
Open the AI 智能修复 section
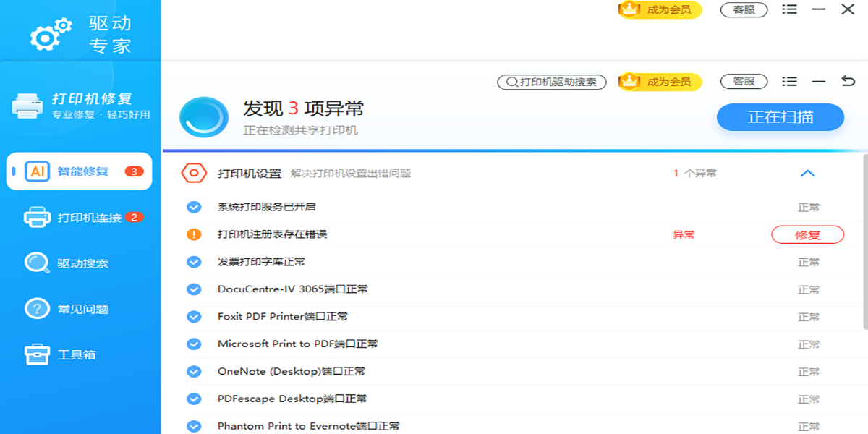[x=80, y=171]
